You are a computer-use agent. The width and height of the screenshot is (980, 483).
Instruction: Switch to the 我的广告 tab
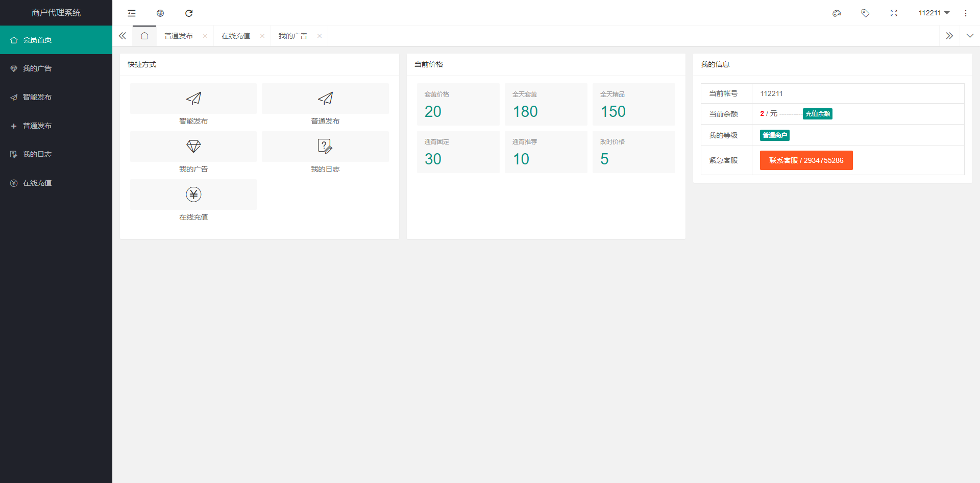pyautogui.click(x=293, y=36)
